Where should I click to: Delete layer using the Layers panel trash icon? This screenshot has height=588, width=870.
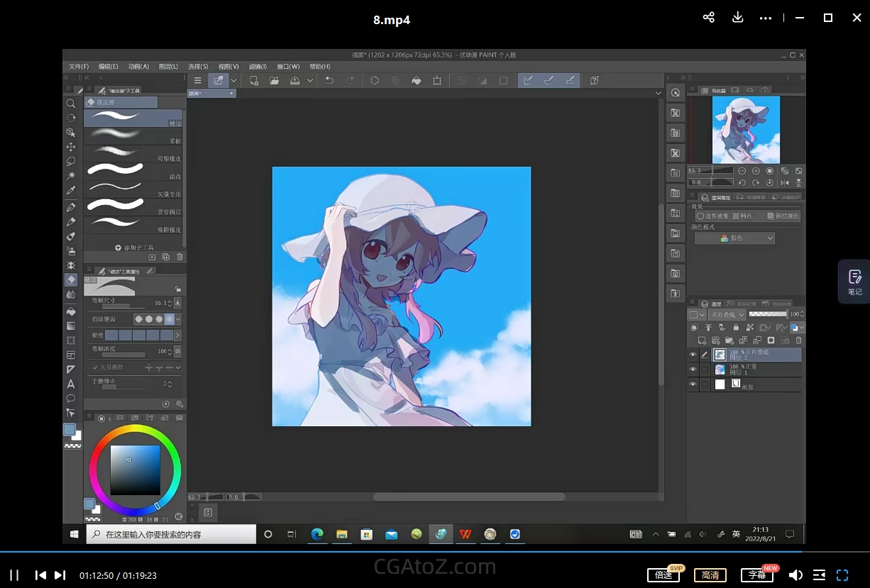(798, 340)
